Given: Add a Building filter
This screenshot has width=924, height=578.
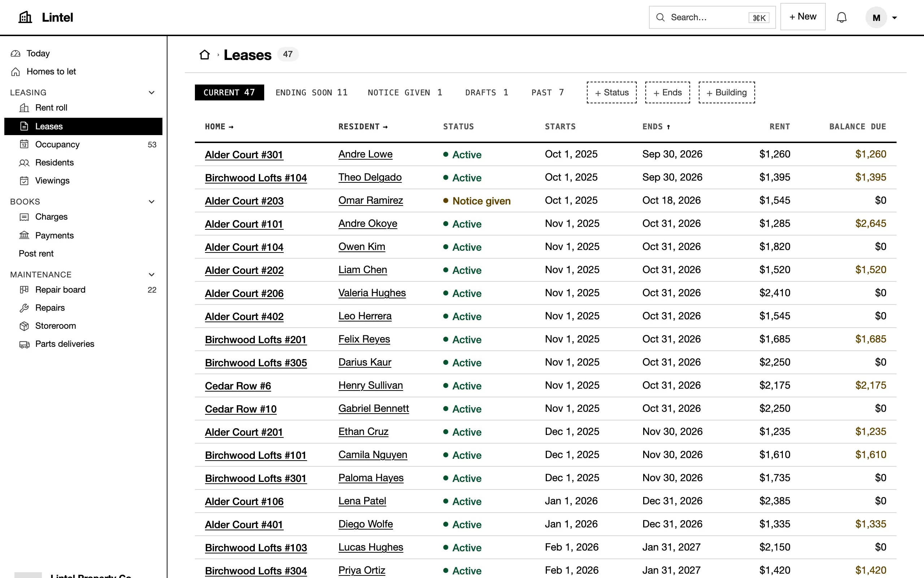Looking at the screenshot, I should (x=727, y=92).
